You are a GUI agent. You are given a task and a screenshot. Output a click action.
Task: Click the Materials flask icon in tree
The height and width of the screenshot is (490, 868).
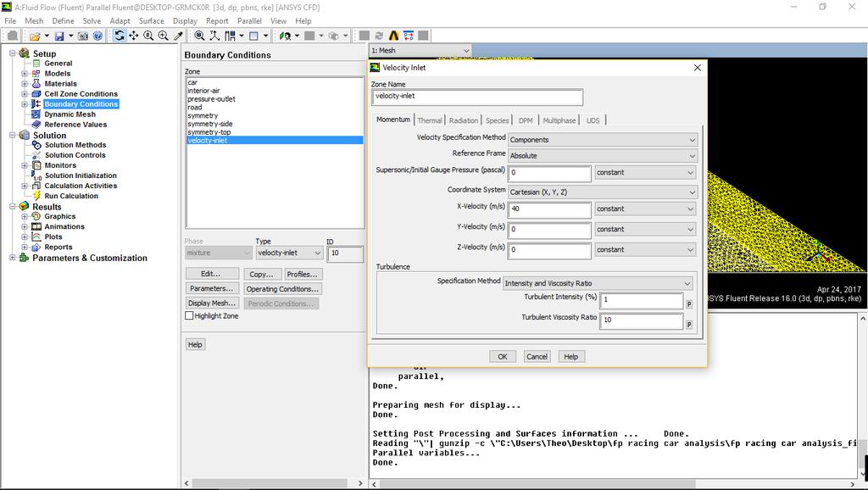pyautogui.click(x=36, y=84)
